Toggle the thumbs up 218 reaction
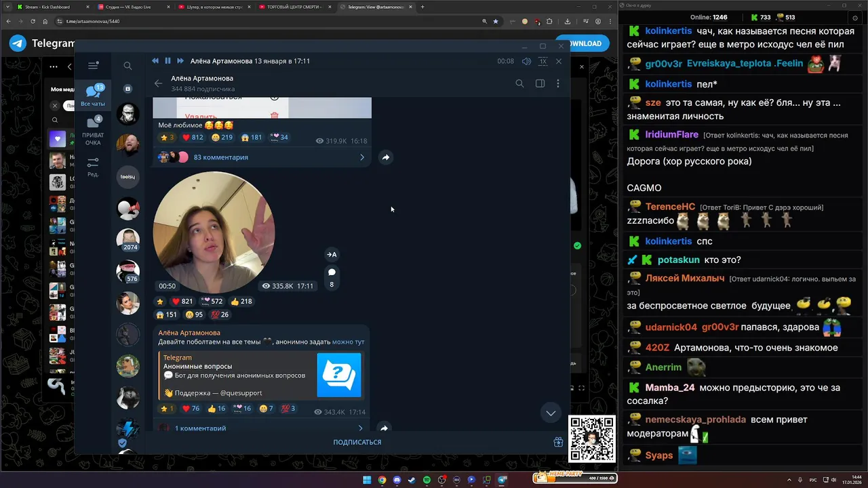Screen dimensions: 868x488 [x=241, y=302]
